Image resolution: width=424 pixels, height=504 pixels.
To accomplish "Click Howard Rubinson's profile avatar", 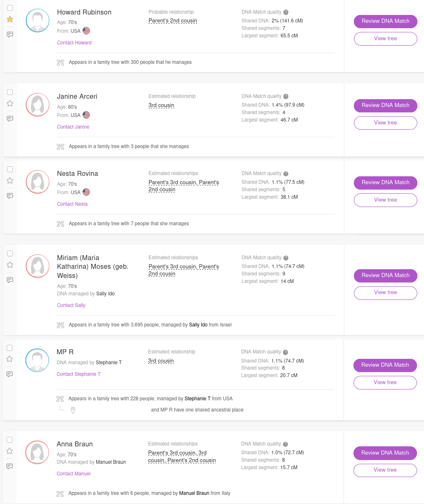I will pos(37,20).
